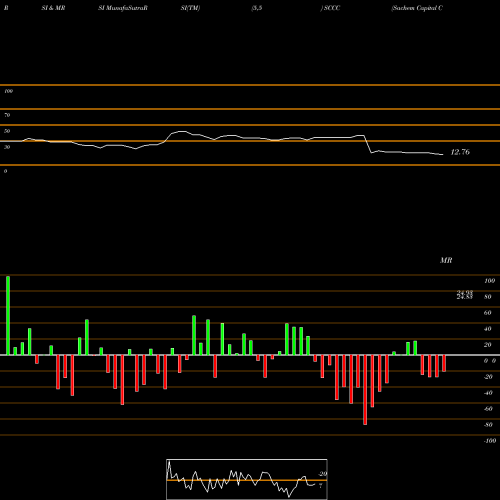The width and height of the screenshot is (500, 500).
Task: Click the MR axis label '40'
Action: coord(488,329)
